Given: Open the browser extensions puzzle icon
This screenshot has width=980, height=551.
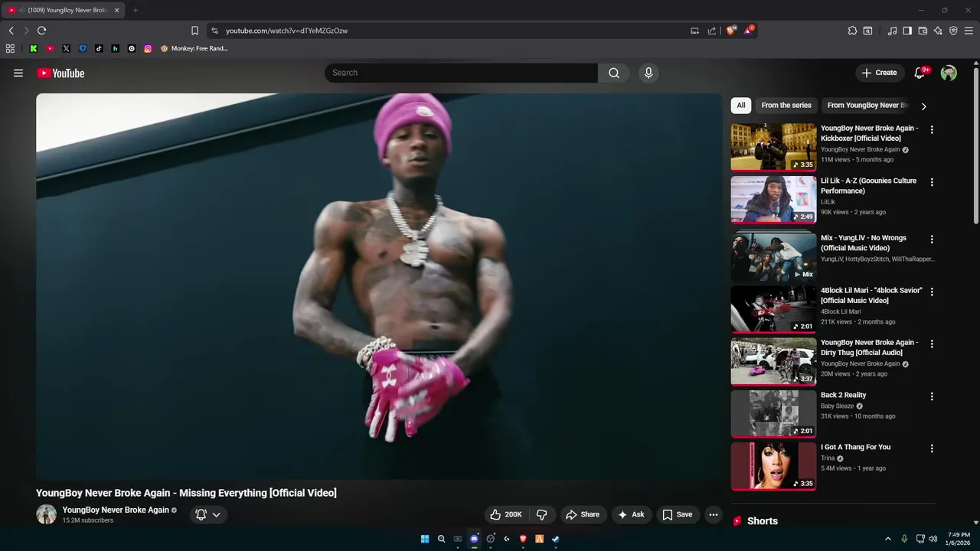Looking at the screenshot, I should point(852,31).
